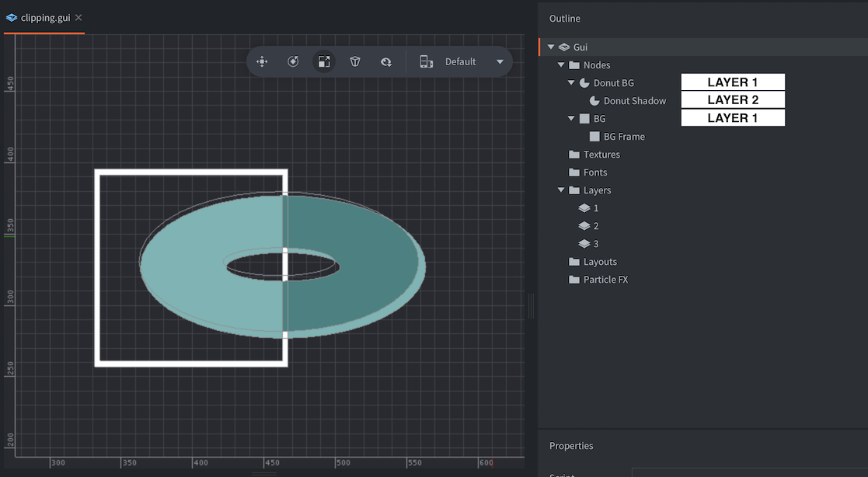Select the Particle FX folder

coord(605,279)
